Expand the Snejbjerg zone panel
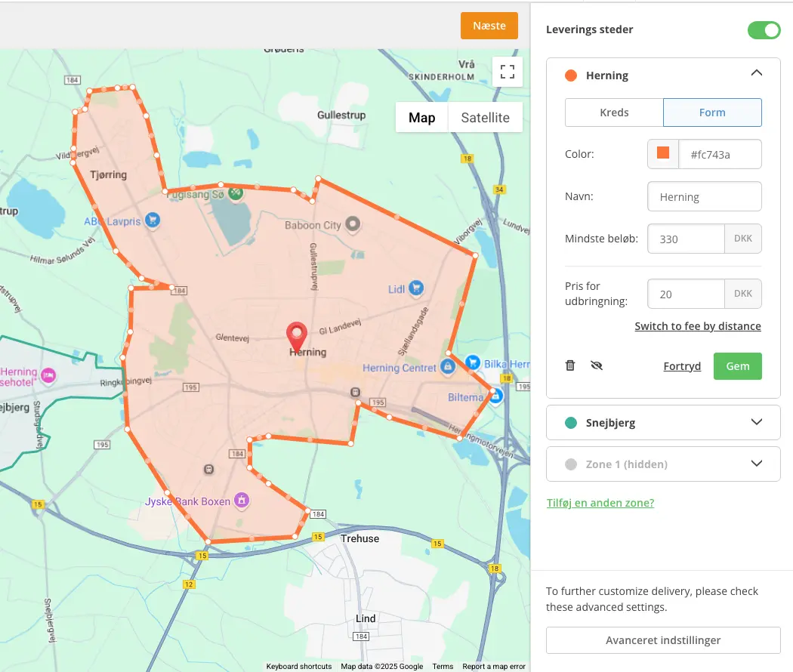This screenshot has width=793, height=672. pos(757,422)
